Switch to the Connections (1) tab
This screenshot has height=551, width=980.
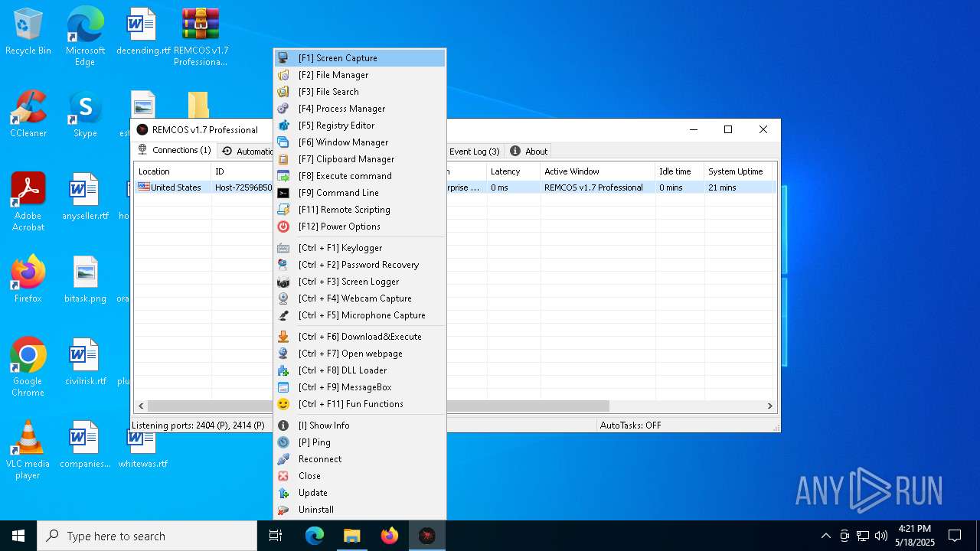point(175,150)
